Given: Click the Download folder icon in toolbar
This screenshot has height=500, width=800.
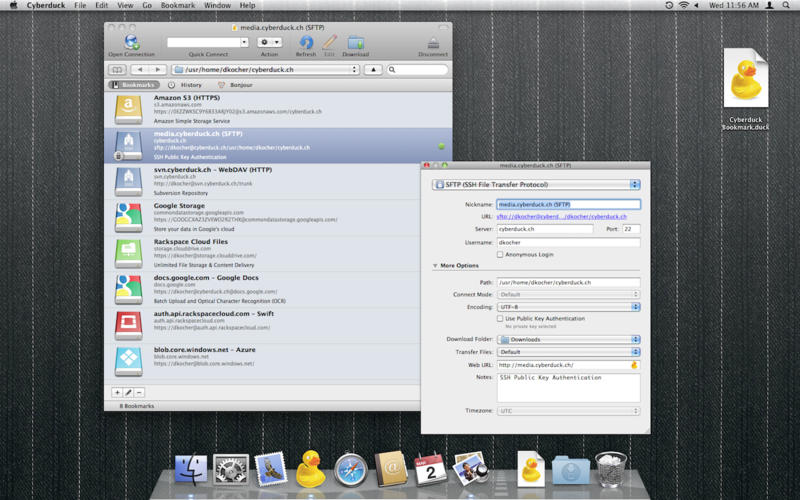Looking at the screenshot, I should (356, 43).
